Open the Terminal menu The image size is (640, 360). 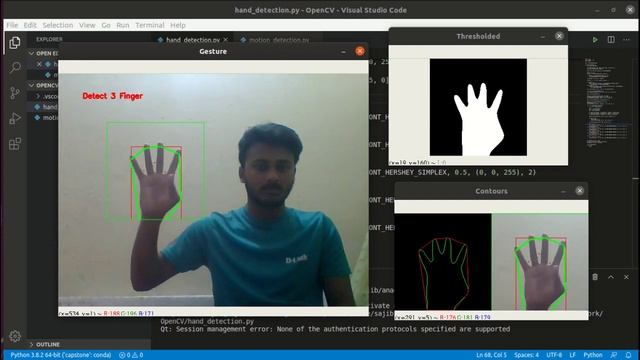pyautogui.click(x=150, y=25)
